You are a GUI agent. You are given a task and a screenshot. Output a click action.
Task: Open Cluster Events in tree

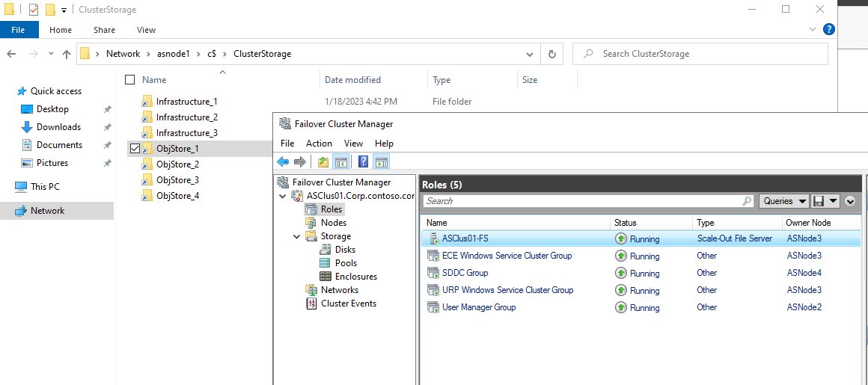tap(348, 303)
